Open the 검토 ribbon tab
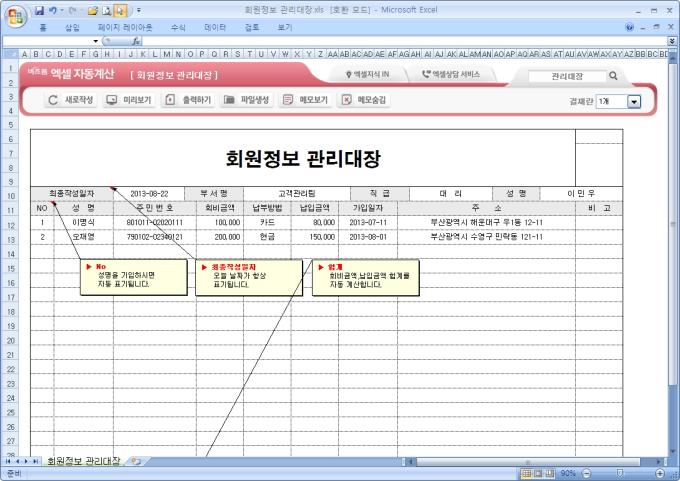This screenshot has height=481, width=680. pos(252,27)
